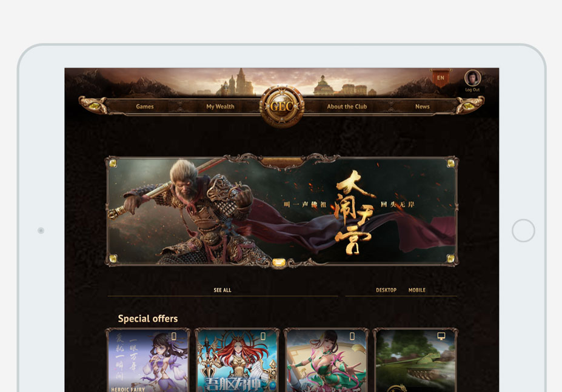This screenshot has width=562, height=392.
Task: Click the EN language banner
Action: click(x=441, y=78)
